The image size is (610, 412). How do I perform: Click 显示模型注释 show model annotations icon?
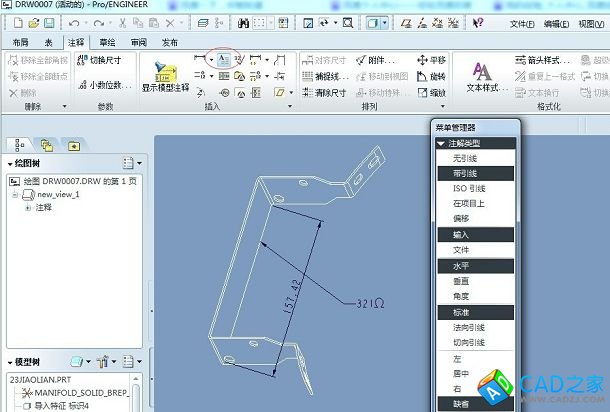[164, 75]
